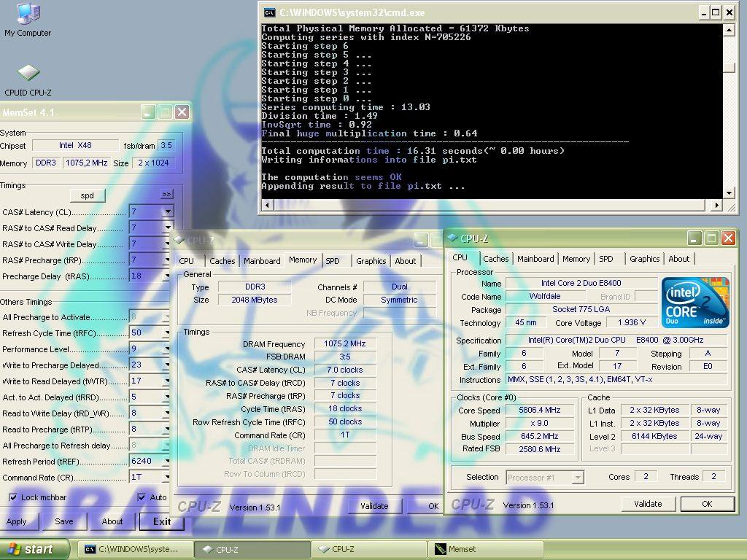747x560 pixels.
Task: Click OK in the front CPU-Z window
Action: tap(707, 504)
